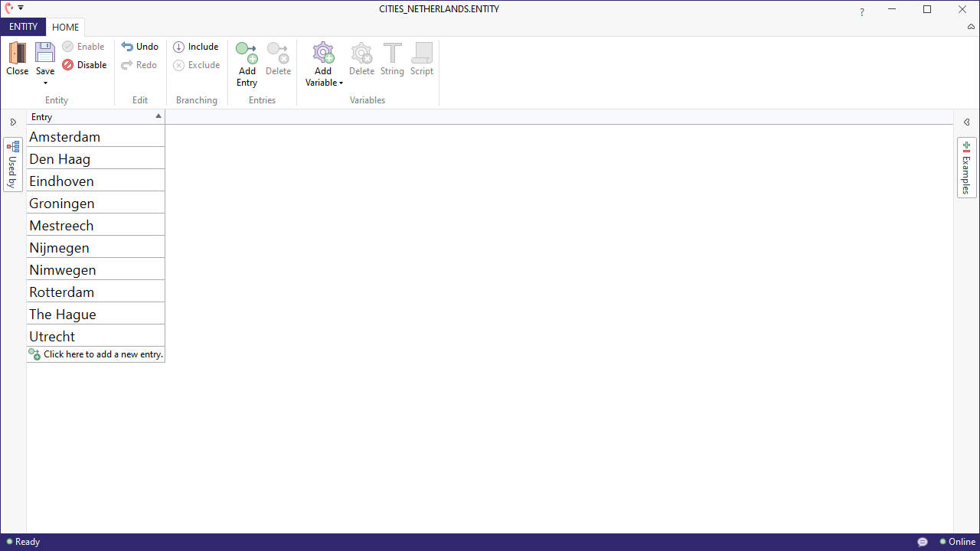Screen dimensions: 980x551
Task: Click the Close entity door icon
Action: (x=17, y=53)
